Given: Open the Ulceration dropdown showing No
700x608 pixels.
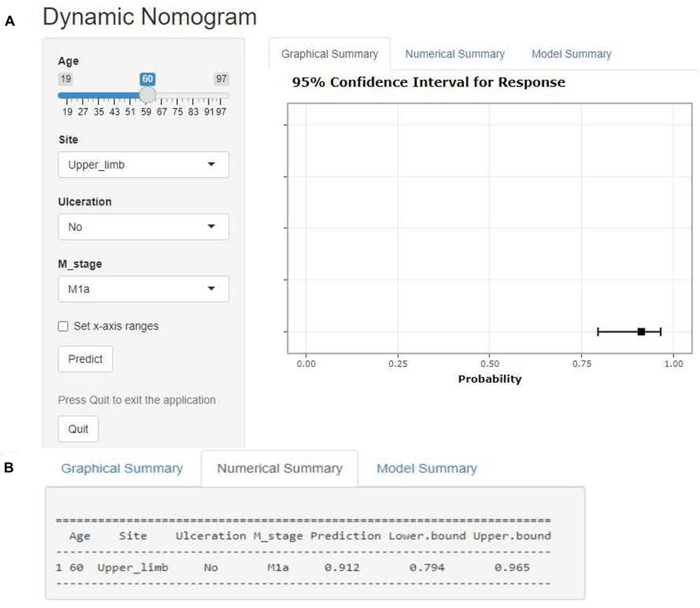Looking at the screenshot, I should 143,227.
